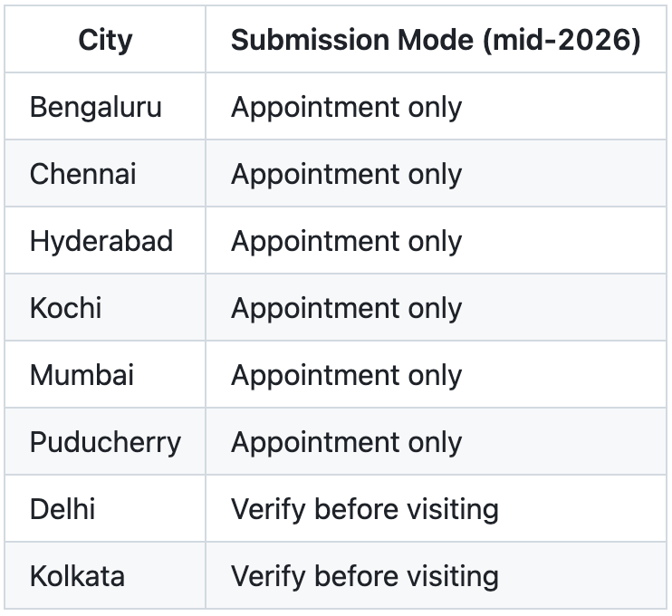Select Appointment only in Kochi row
The height and width of the screenshot is (616, 672).
(346, 308)
